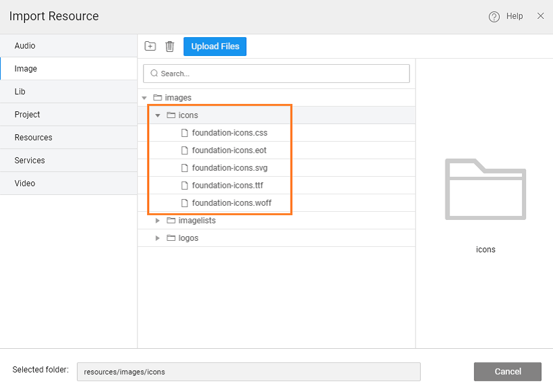Click the Help question mark icon
The width and height of the screenshot is (553, 392).
pyautogui.click(x=494, y=17)
